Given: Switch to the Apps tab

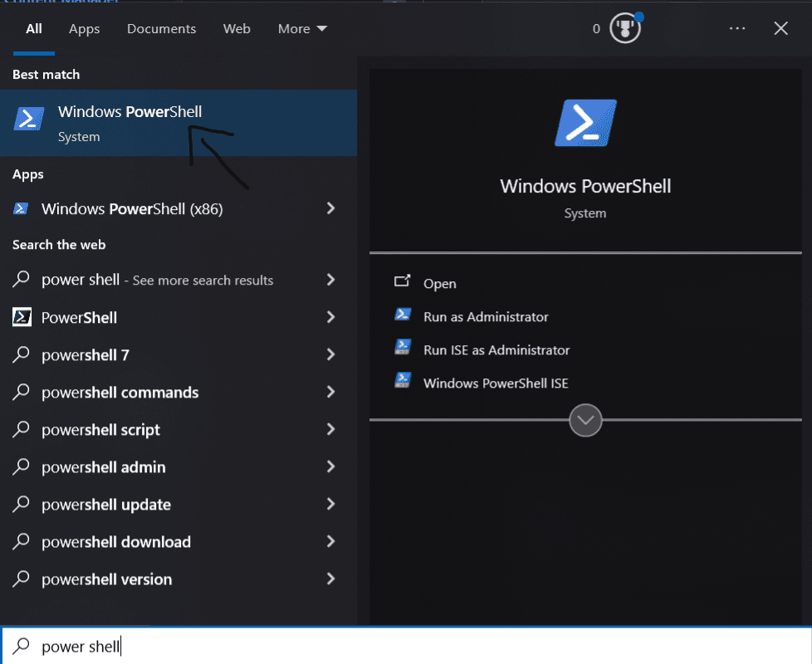Looking at the screenshot, I should (x=85, y=29).
